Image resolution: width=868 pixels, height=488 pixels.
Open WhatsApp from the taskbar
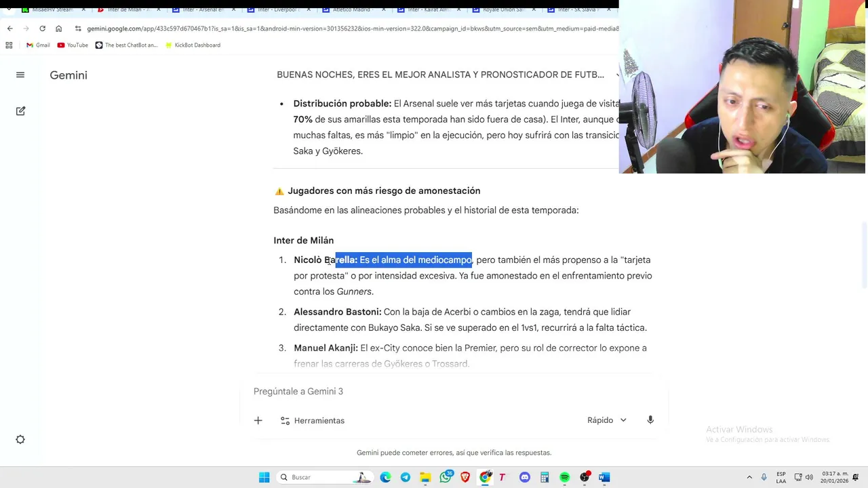(446, 477)
